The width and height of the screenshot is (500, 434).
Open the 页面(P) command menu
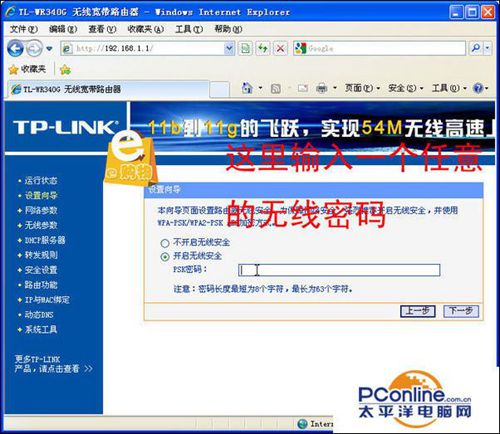[362, 88]
